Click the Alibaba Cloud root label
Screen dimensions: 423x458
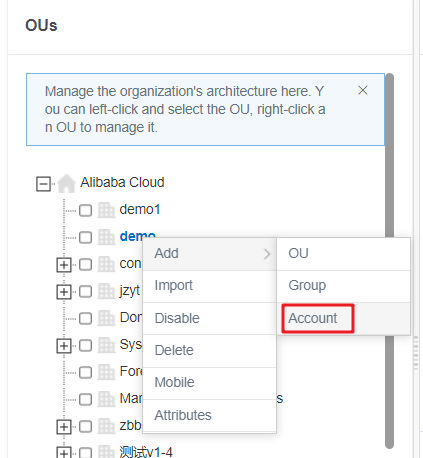[122, 182]
